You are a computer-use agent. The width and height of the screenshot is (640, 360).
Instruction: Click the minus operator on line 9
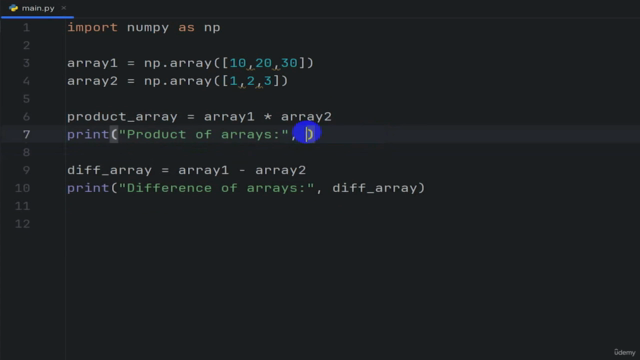(x=242, y=170)
